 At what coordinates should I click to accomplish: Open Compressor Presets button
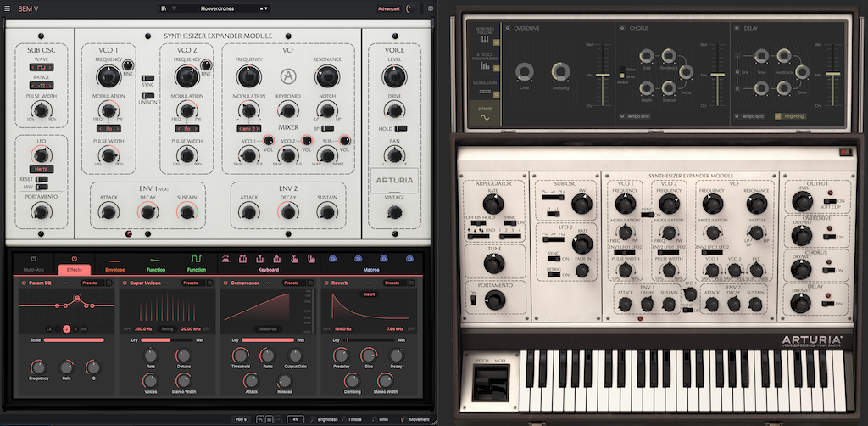click(x=292, y=283)
